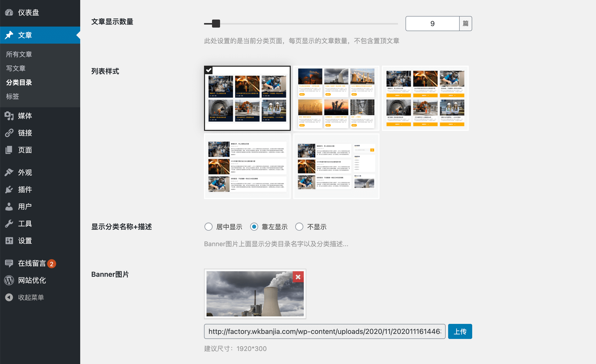Click the Tools wrench icon
This screenshot has width=596, height=364.
point(9,224)
